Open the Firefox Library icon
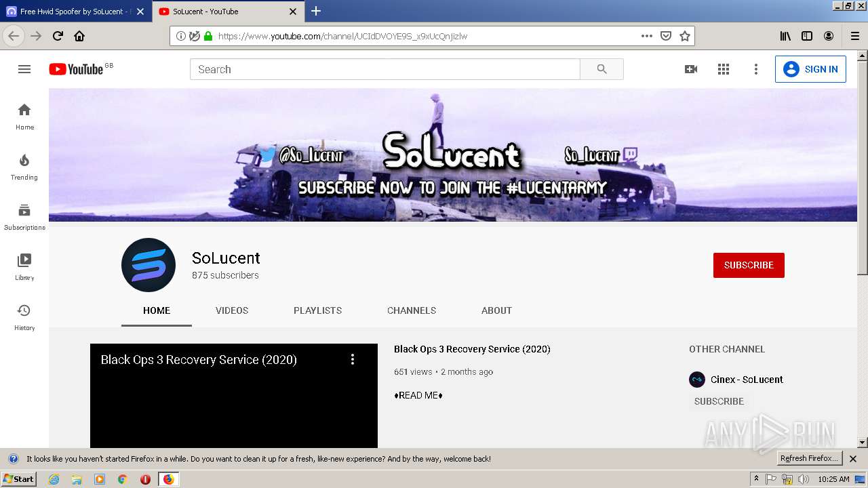Screen dimensions: 868x488 click(x=785, y=36)
